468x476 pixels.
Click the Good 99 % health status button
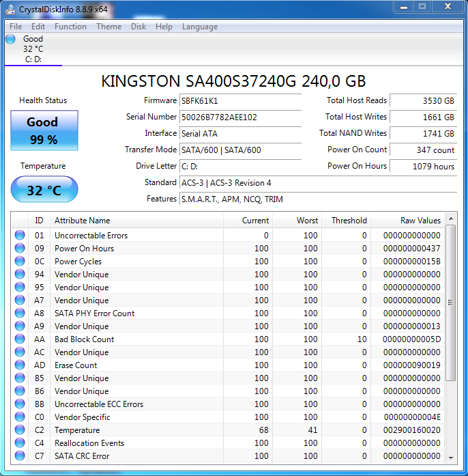coord(44,130)
